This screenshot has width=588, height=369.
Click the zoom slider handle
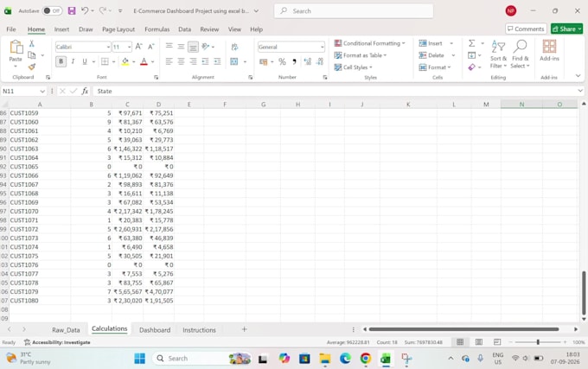coord(538,342)
